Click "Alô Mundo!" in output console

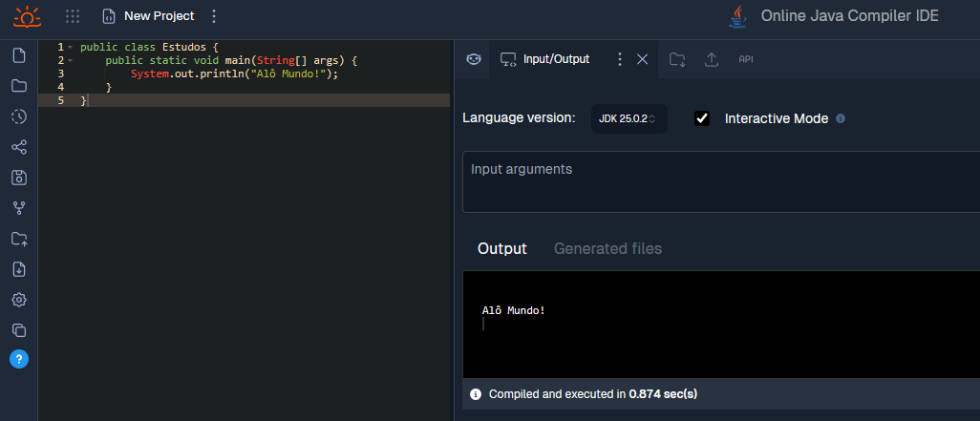coord(513,310)
